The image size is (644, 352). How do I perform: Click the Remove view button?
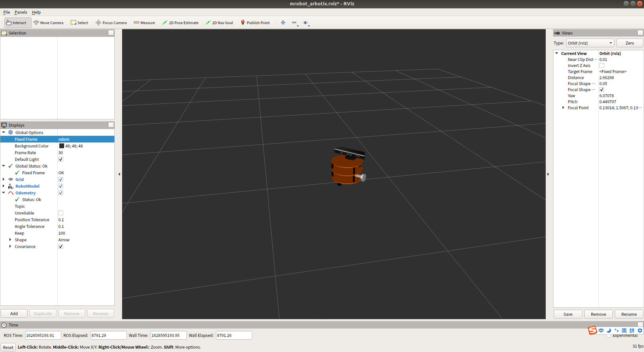598,314
